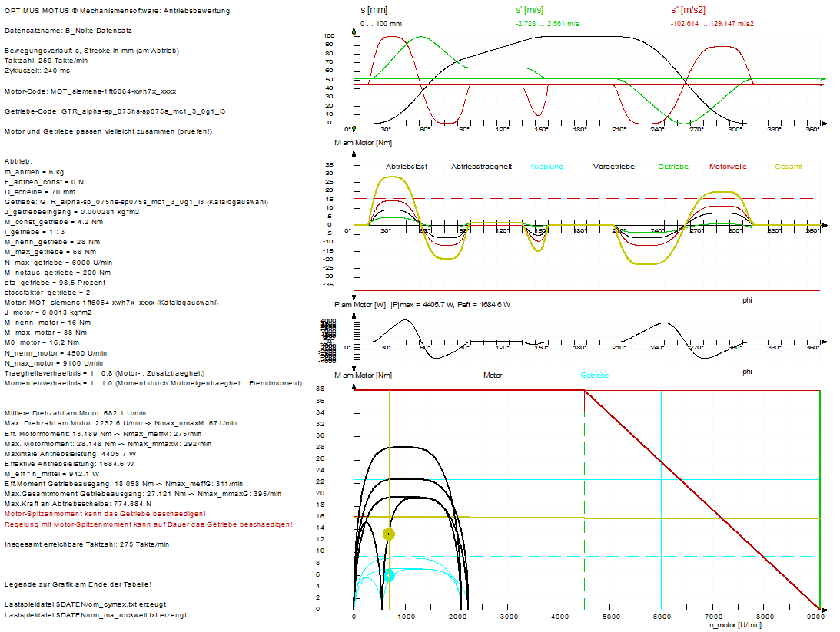Select the yellow Gesamt legend label
The width and height of the screenshot is (840, 632).
coord(789,167)
